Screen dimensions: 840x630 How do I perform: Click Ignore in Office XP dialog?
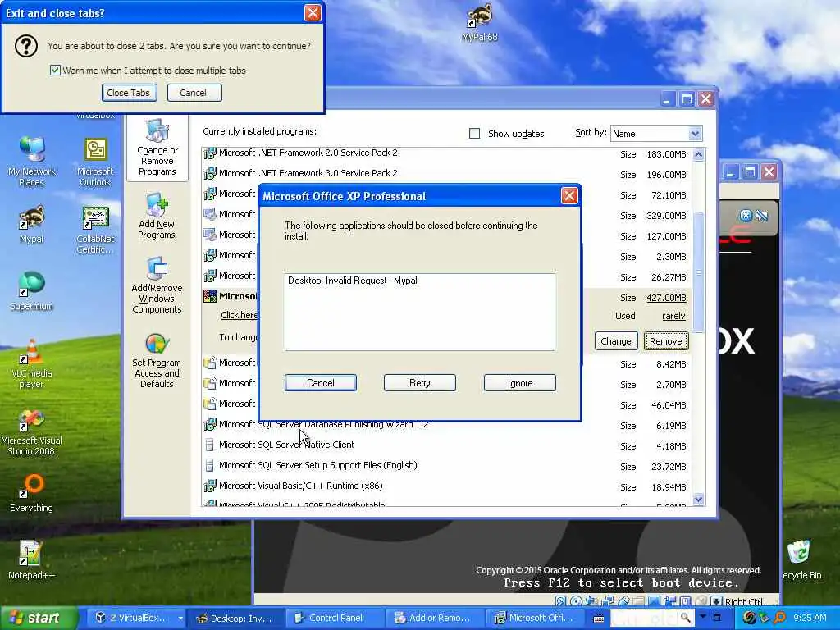(x=519, y=383)
